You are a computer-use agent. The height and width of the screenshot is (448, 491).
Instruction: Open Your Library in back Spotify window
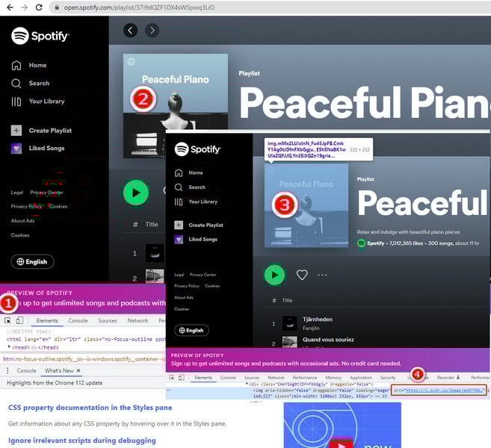(x=38, y=102)
